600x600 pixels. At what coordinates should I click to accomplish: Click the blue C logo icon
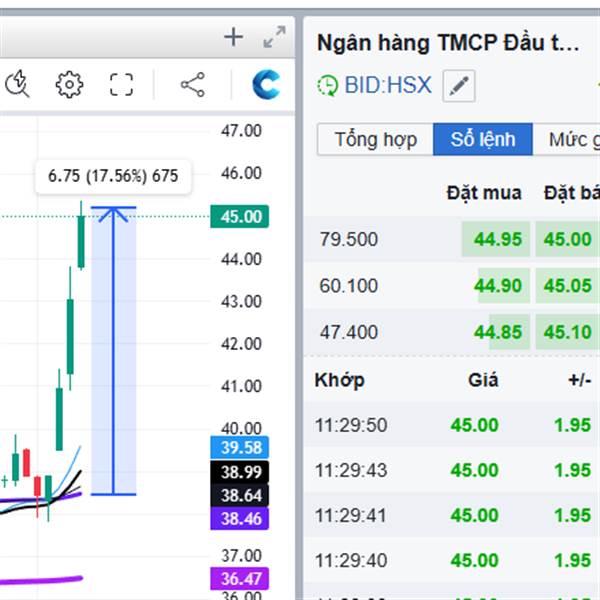(266, 84)
